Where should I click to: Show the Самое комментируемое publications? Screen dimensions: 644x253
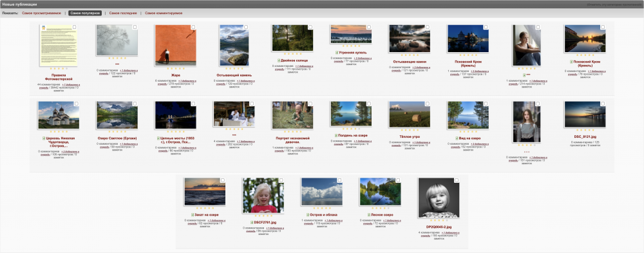[164, 13]
